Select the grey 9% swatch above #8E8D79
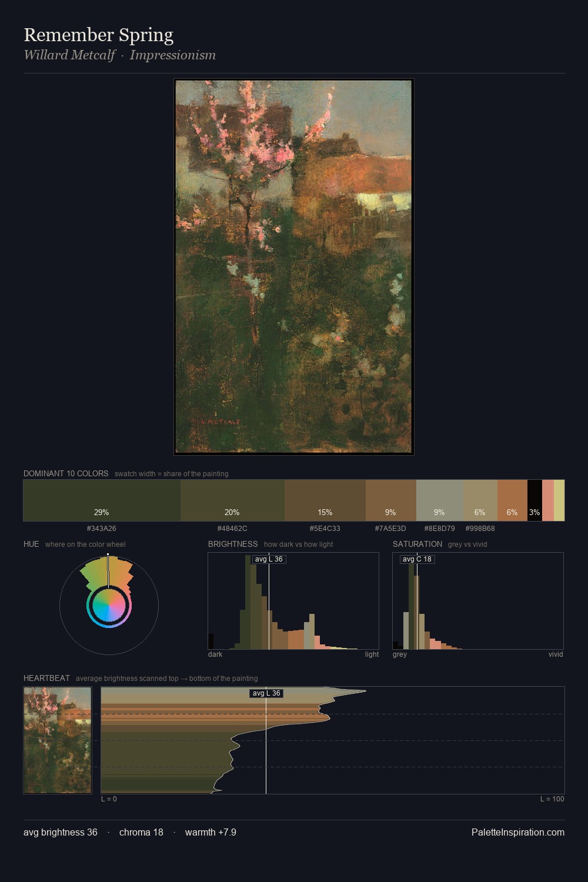Viewport: 588px width, 882px height. (440, 500)
